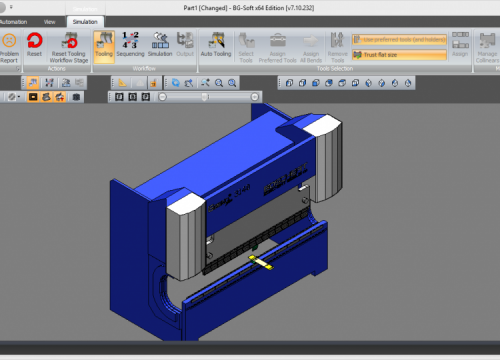
Task: Click the second display-mode toolbar icon
Action: pos(49,83)
